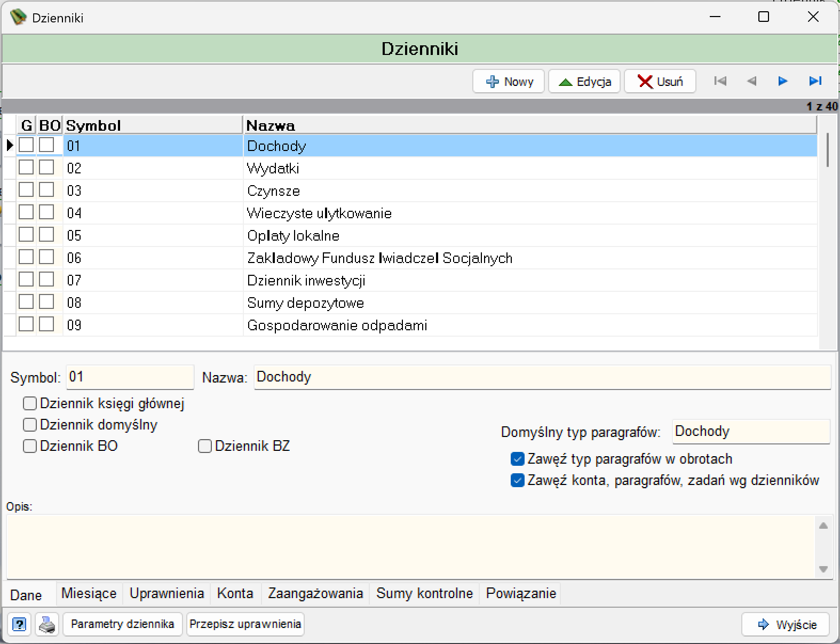
Task: Delete the journal with the Usuń button
Action: pos(660,81)
